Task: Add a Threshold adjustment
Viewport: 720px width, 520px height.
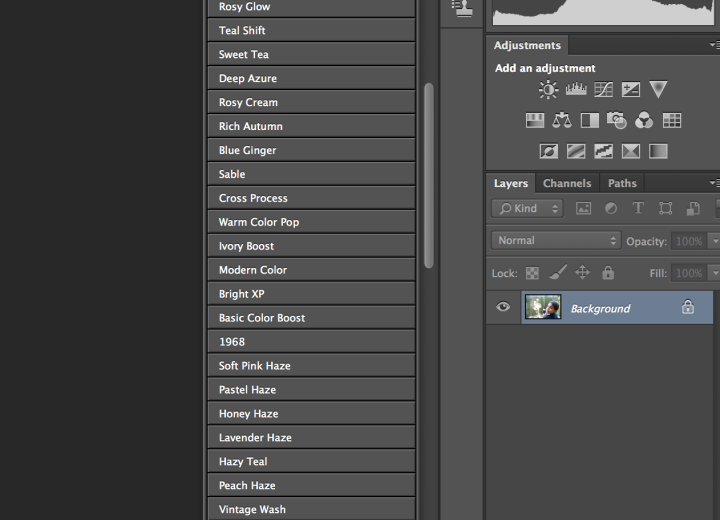Action: point(603,151)
